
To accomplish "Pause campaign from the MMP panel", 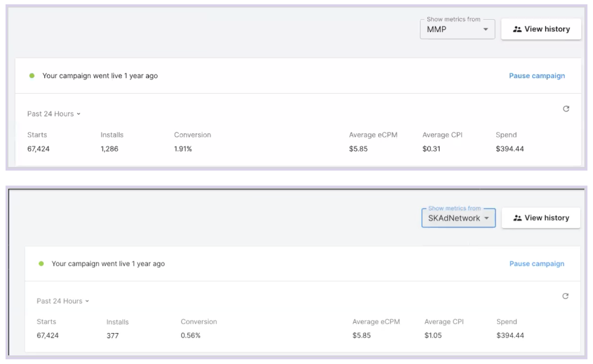I will click(536, 76).
